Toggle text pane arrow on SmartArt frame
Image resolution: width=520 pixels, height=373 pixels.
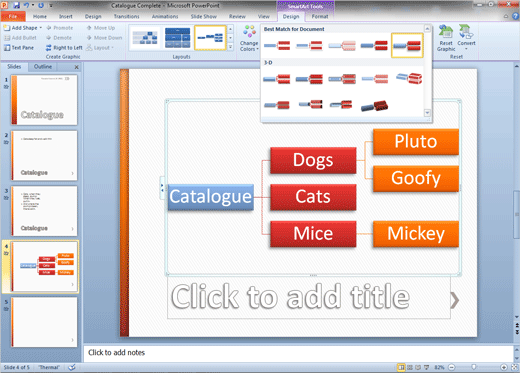coord(162,188)
